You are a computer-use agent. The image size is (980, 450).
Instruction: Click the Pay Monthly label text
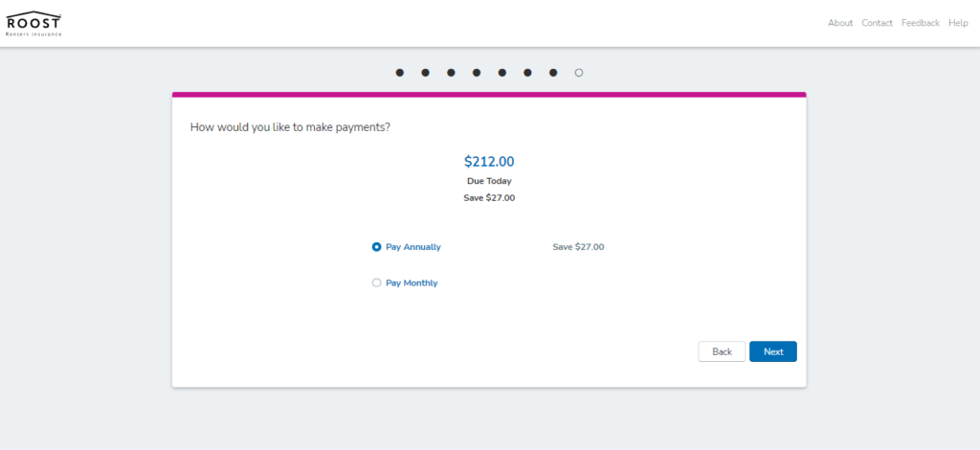[x=412, y=283]
